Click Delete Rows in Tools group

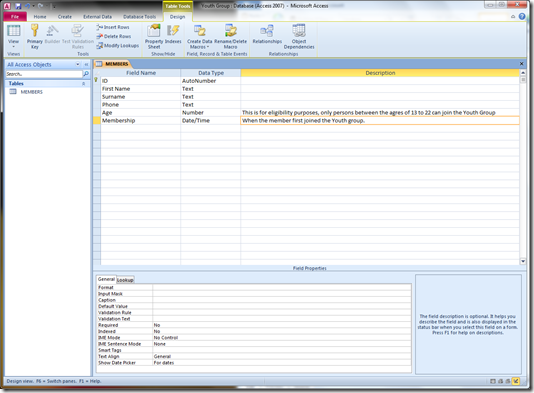(x=114, y=36)
